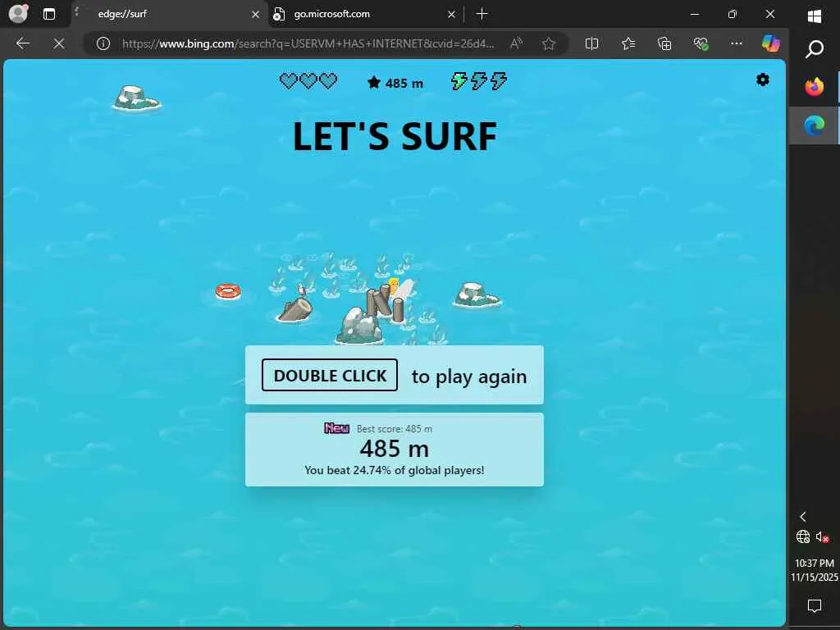Screen dimensions: 840x630
Task: Open Windows search magnifier
Action: coord(815,48)
